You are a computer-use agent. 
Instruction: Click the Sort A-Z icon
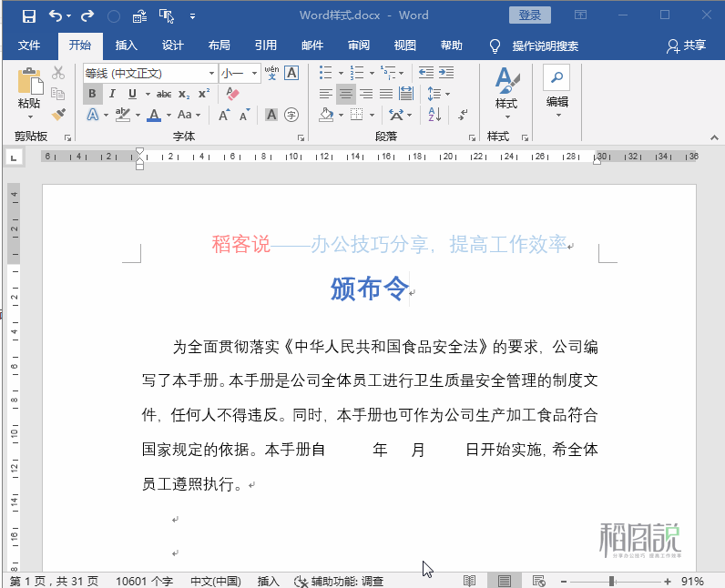(434, 115)
